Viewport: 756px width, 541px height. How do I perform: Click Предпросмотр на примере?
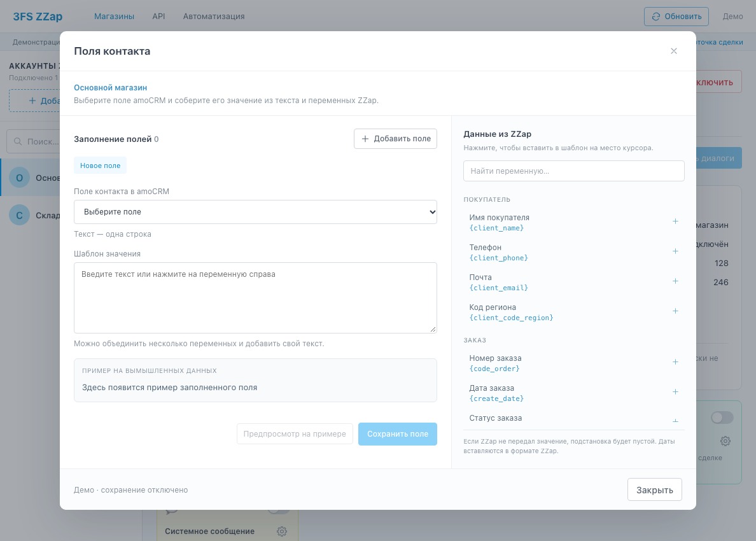click(x=295, y=434)
